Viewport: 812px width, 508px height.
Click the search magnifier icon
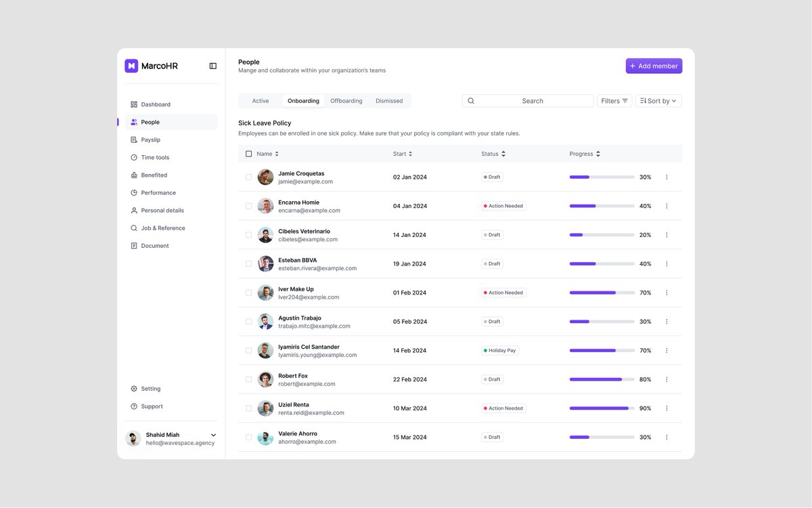pos(471,101)
